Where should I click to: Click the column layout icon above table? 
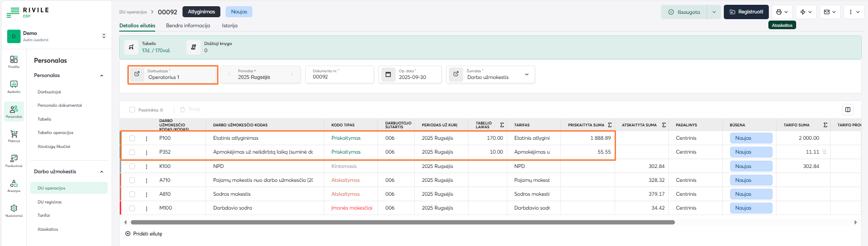click(x=848, y=110)
